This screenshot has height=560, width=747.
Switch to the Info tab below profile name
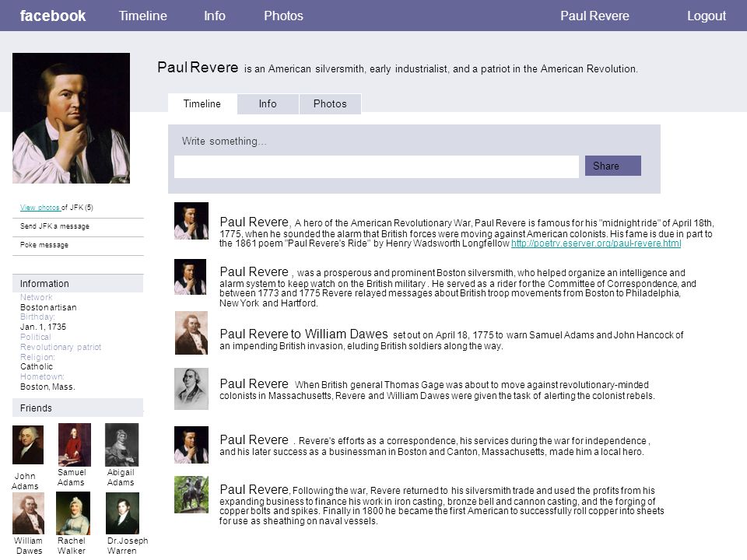pos(268,103)
